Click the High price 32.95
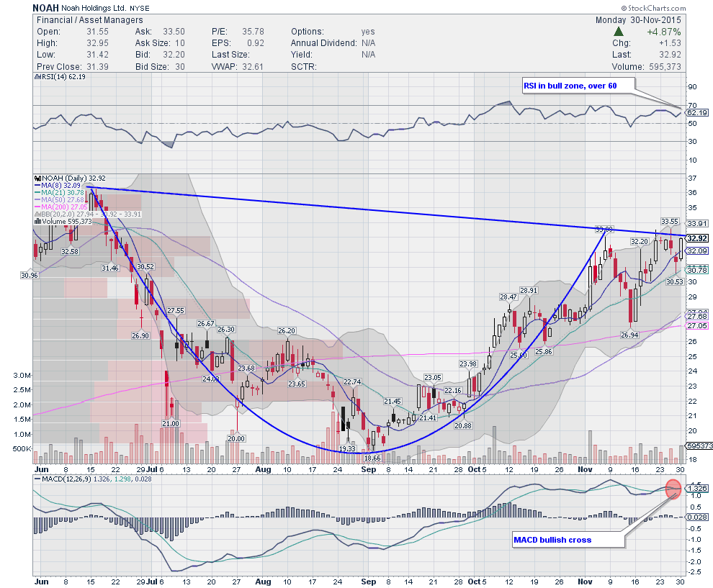Screen dimensions: 713x588 [98, 43]
